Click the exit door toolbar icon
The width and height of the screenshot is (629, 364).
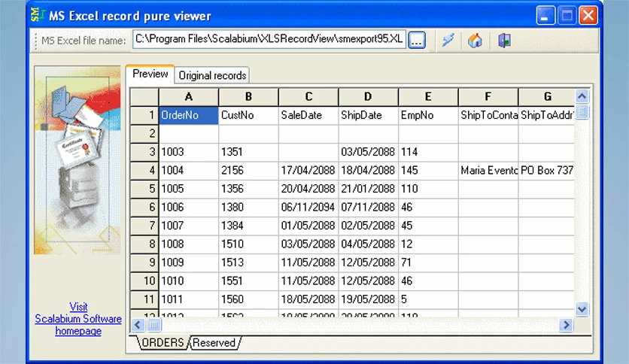point(504,41)
